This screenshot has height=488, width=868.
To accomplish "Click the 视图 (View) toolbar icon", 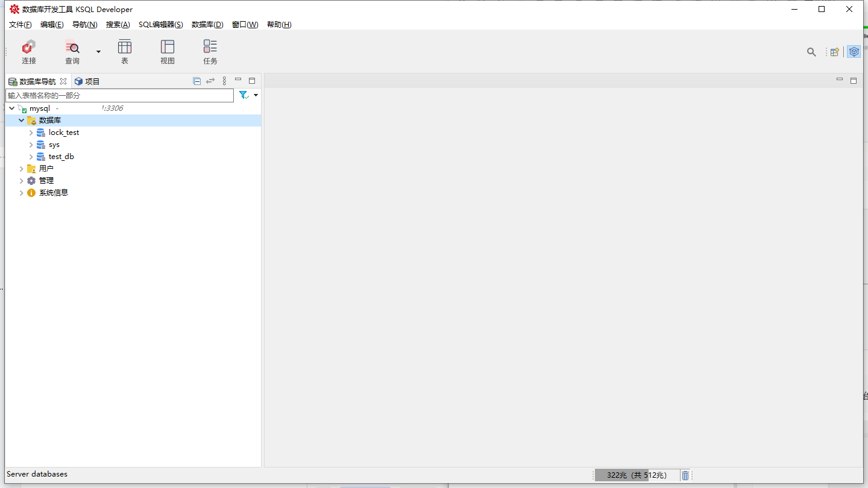I will (168, 51).
